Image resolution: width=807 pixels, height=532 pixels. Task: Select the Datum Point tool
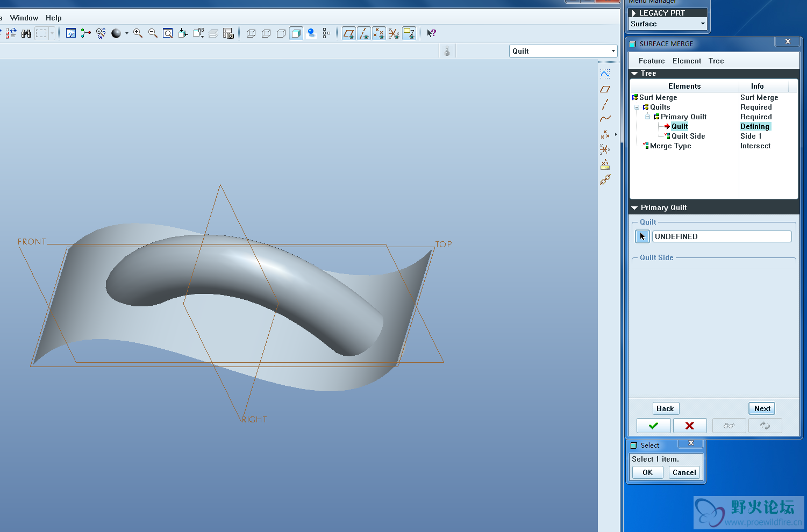(605, 134)
